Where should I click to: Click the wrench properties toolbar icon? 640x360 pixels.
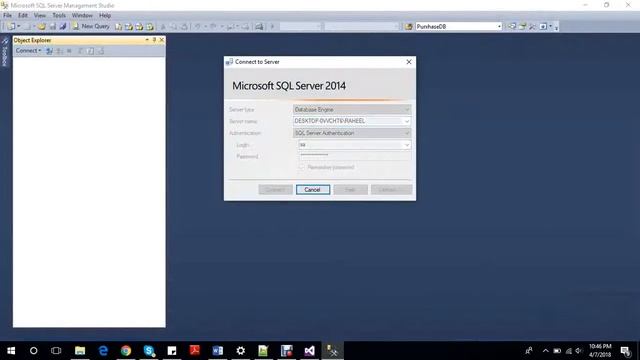click(x=532, y=27)
